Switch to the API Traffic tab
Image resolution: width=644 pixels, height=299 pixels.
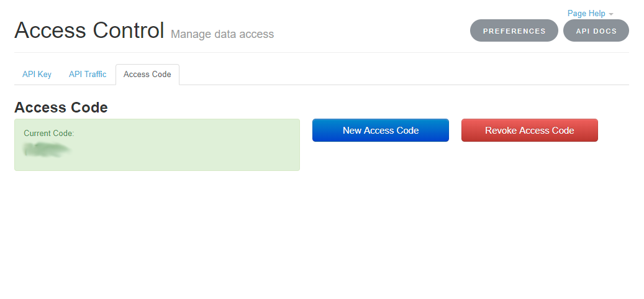pos(88,75)
